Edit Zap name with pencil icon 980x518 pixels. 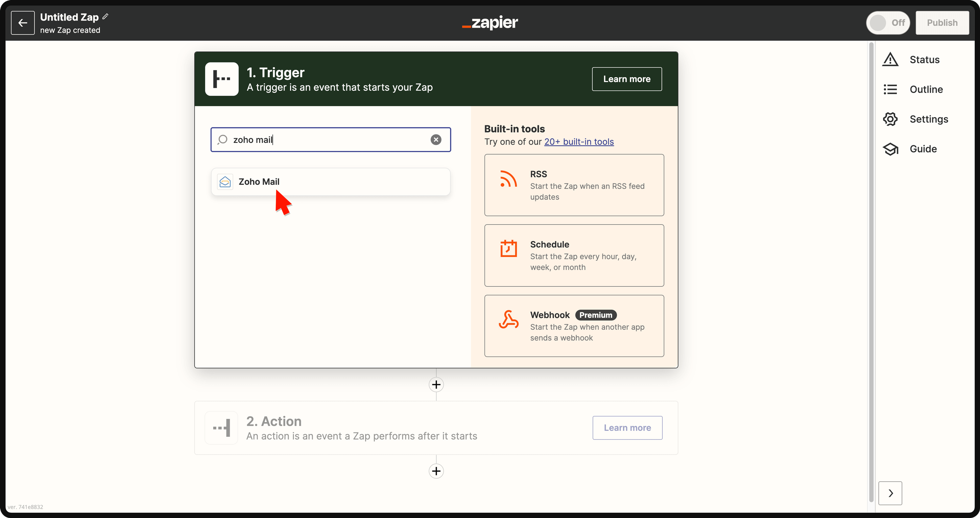coord(105,16)
